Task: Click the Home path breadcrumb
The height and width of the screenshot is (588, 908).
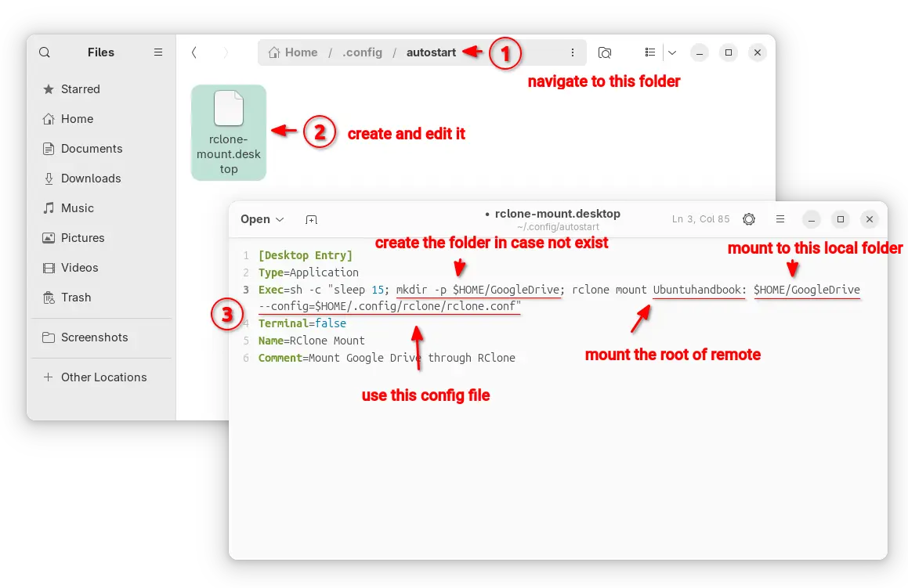Action: pyautogui.click(x=294, y=52)
